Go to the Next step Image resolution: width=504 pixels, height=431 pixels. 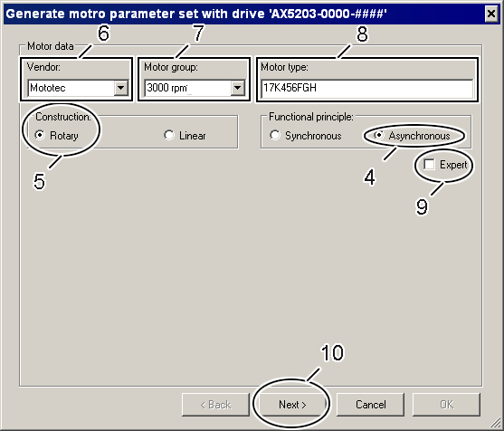[292, 405]
